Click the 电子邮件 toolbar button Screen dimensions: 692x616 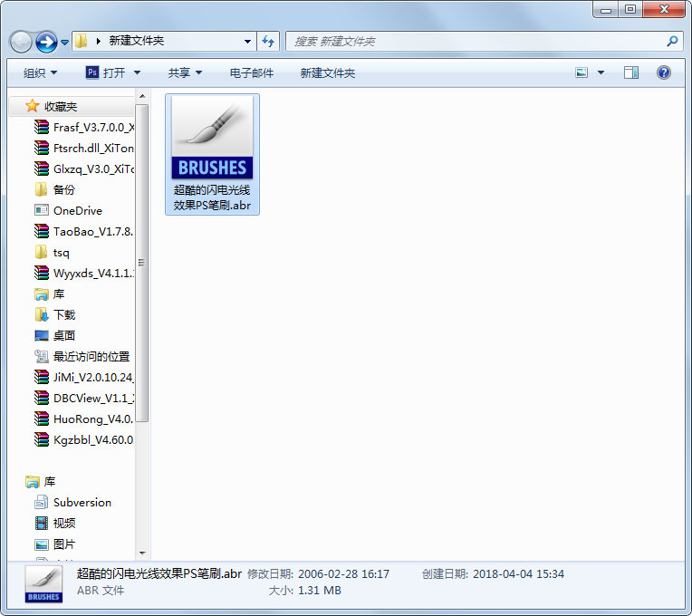tap(252, 72)
